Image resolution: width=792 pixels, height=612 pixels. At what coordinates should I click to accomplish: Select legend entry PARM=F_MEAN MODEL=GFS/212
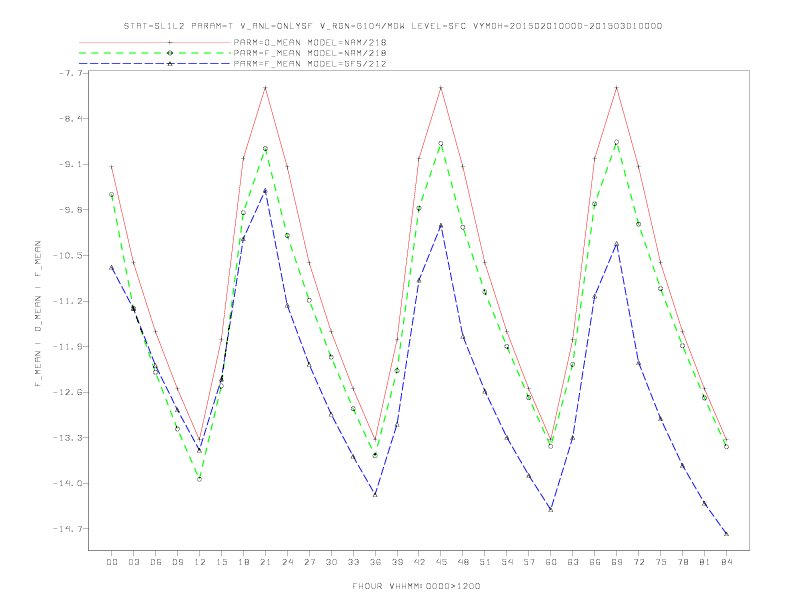click(310, 64)
